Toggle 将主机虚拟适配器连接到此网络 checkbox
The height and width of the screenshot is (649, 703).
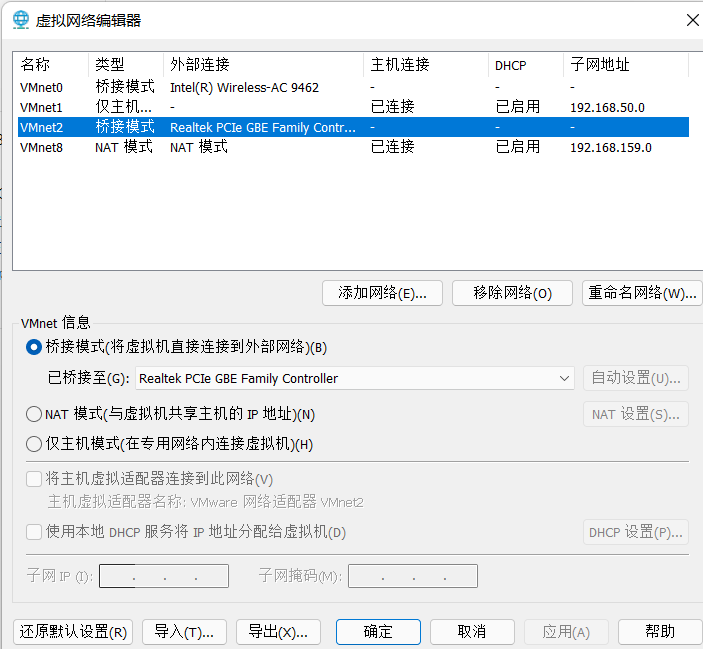coord(34,479)
